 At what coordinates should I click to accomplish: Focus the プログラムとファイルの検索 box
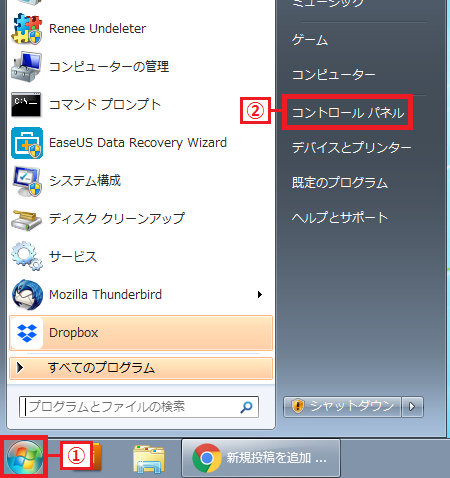coord(139,407)
